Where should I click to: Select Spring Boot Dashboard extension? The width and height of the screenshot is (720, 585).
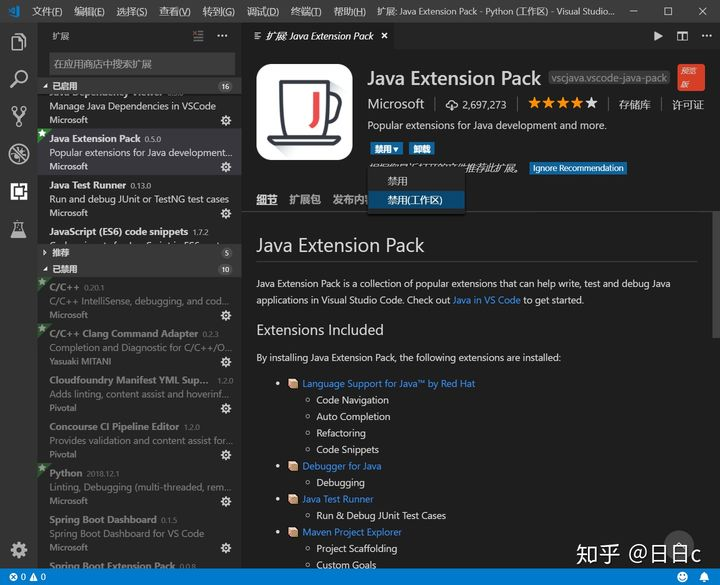(x=139, y=533)
